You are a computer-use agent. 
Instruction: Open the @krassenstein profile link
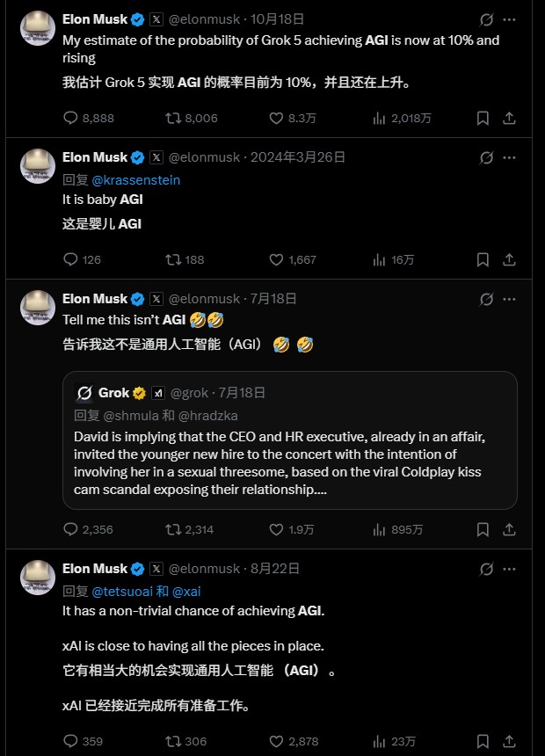click(136, 179)
